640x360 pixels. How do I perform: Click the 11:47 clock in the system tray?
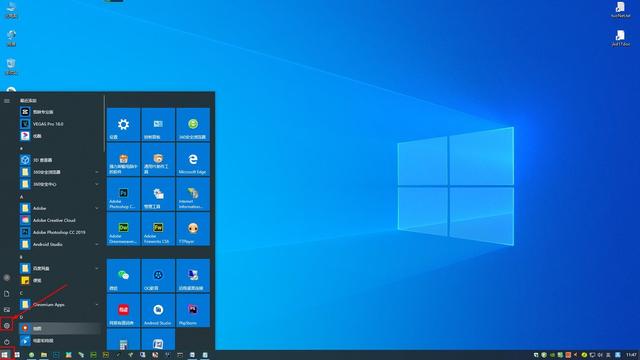point(631,355)
